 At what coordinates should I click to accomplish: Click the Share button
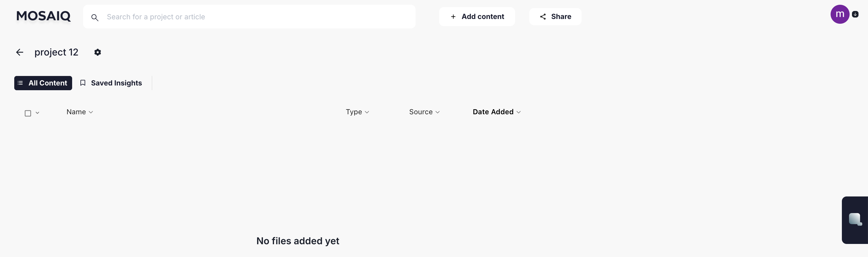pyautogui.click(x=555, y=17)
